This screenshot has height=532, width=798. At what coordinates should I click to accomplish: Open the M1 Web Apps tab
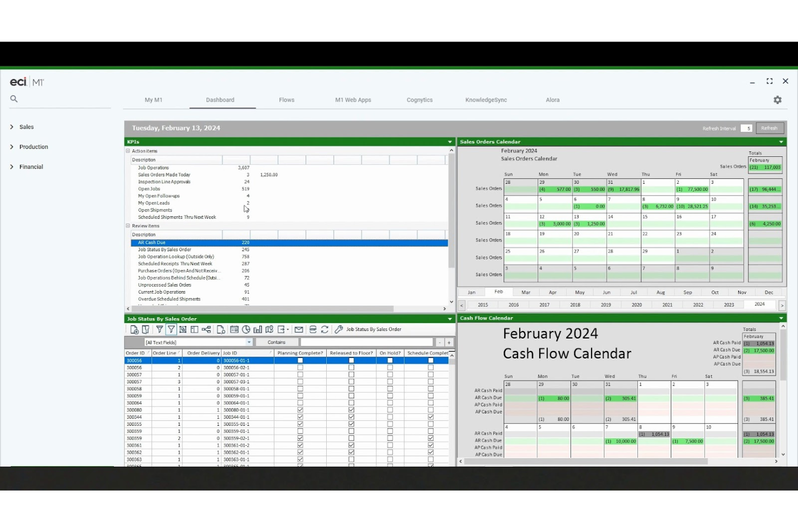click(x=353, y=100)
